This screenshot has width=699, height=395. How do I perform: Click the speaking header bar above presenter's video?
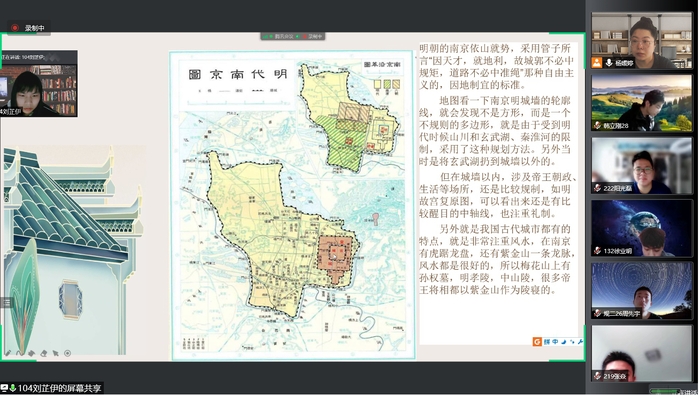[39, 57]
